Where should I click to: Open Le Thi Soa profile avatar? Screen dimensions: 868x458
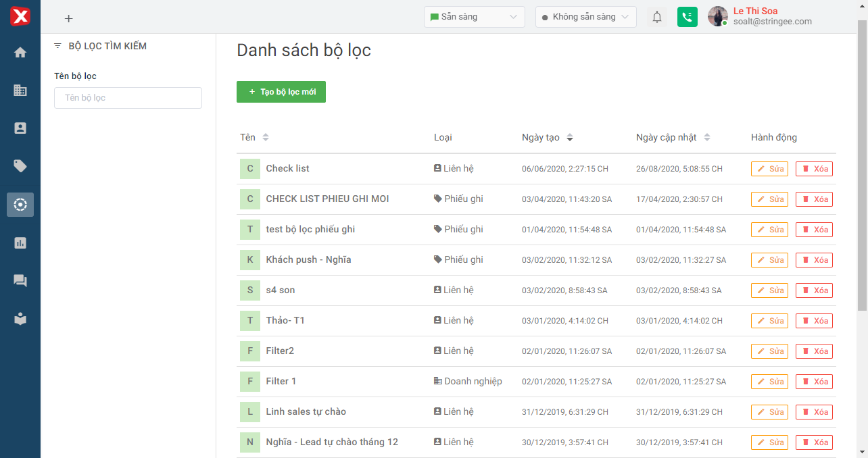[x=717, y=17]
